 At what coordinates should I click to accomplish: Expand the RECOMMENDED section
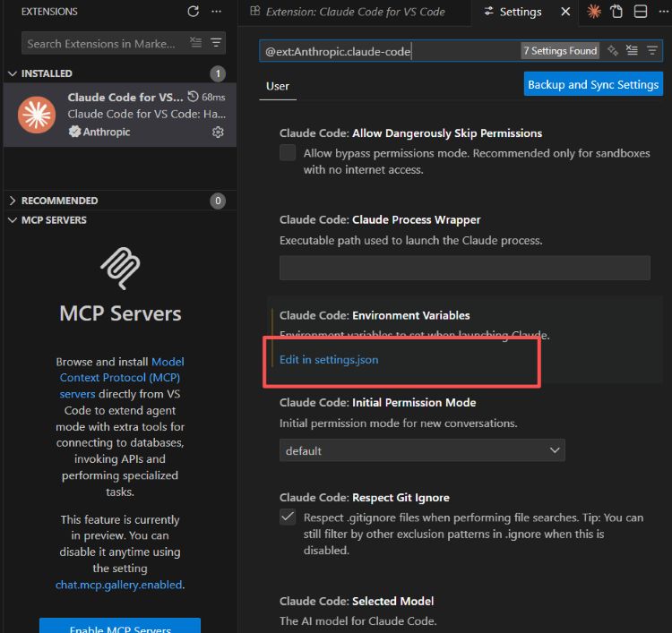pos(13,201)
